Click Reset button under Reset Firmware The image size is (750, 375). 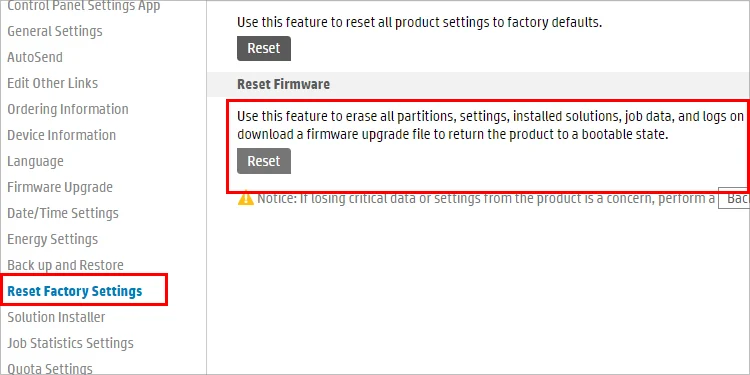pos(264,161)
